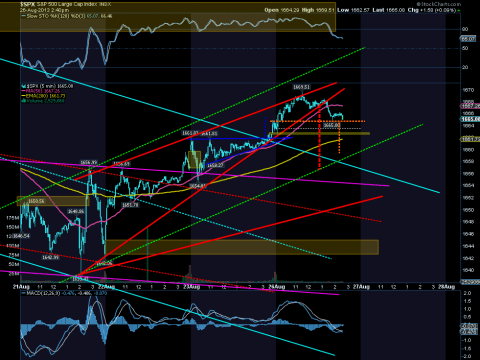Click the StockCharts.com watermark link
This screenshot has height=360, width=480.
click(x=440, y=4)
